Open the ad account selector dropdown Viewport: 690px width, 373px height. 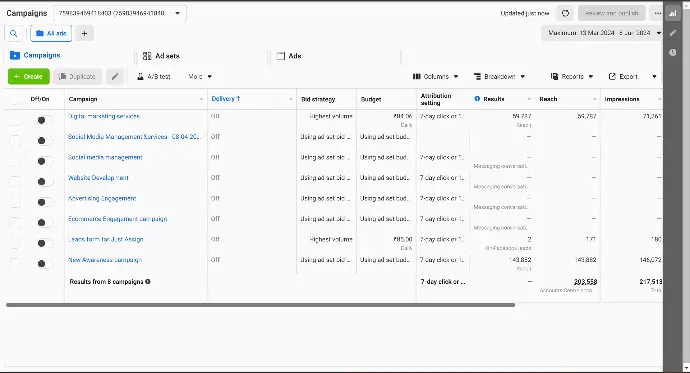120,13
